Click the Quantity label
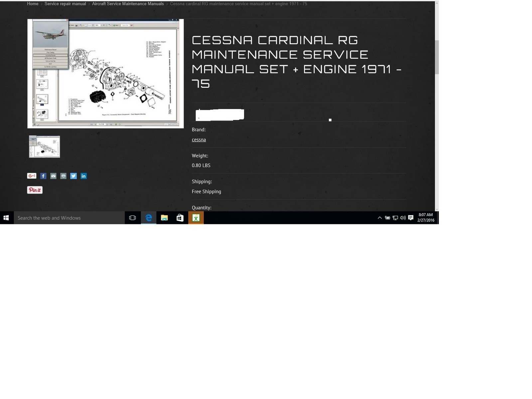 tap(201, 207)
